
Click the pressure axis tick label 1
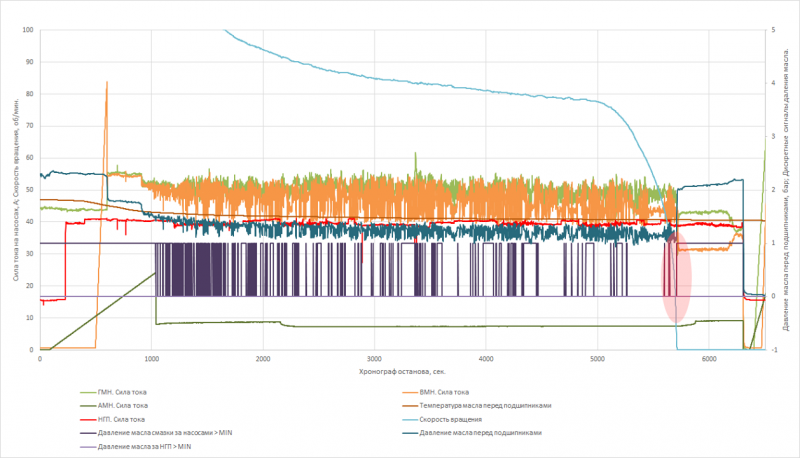(x=773, y=243)
